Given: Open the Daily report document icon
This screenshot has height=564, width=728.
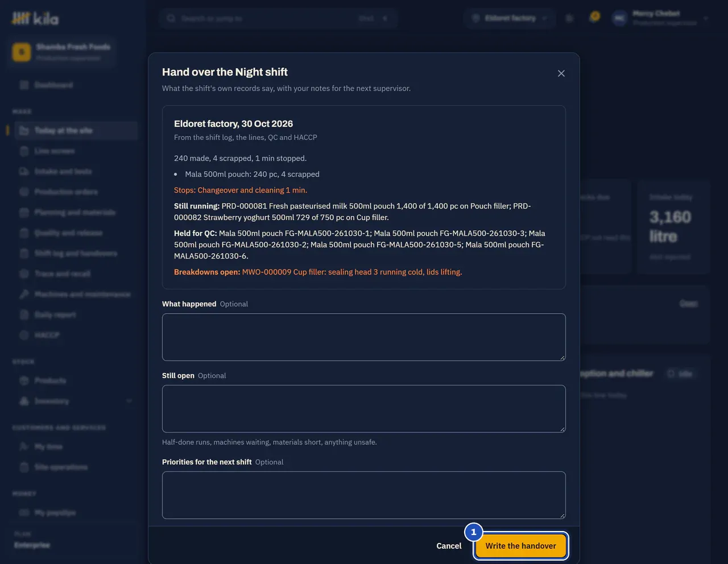Looking at the screenshot, I should click(x=24, y=315).
